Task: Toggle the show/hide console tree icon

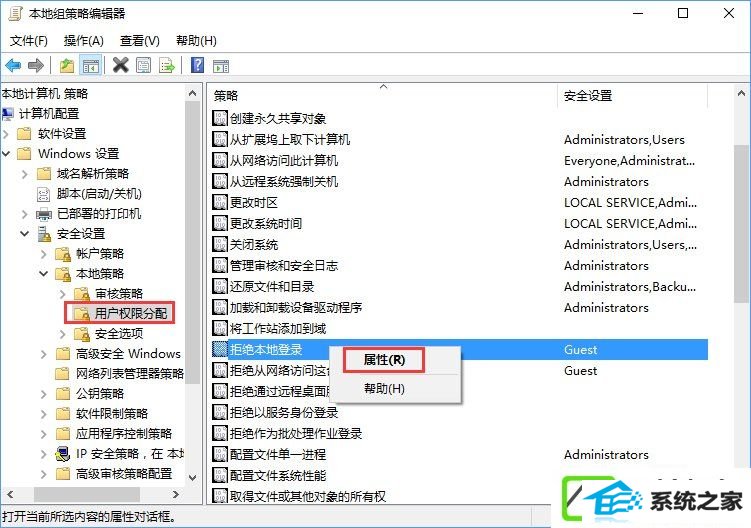Action: (x=91, y=65)
